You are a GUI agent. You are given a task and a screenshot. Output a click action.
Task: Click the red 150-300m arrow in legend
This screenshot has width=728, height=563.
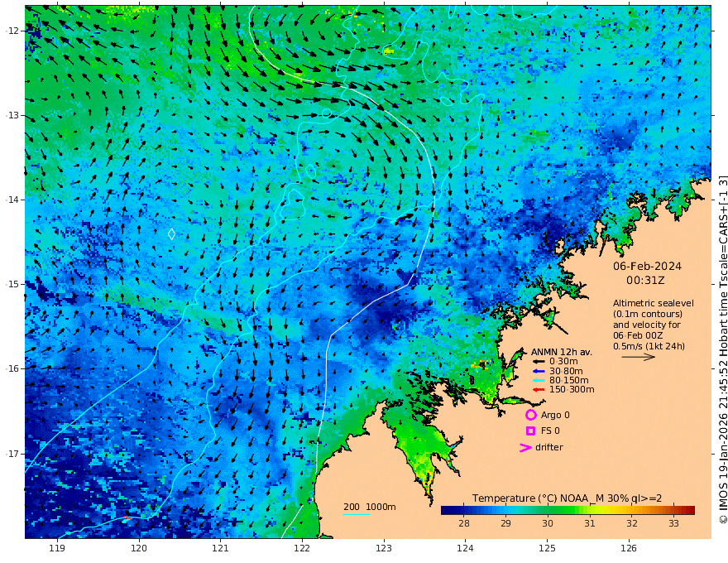click(538, 390)
